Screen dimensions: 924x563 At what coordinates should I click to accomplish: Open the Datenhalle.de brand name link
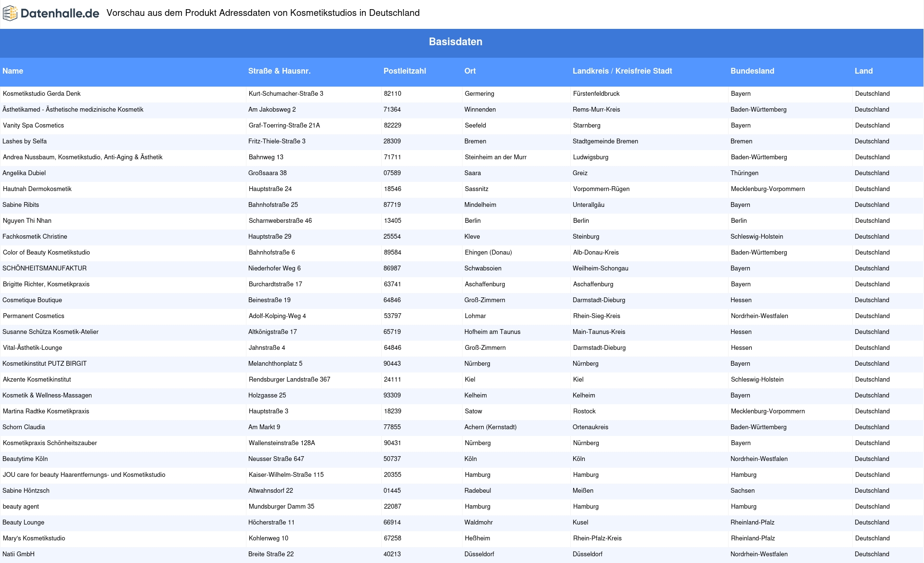coord(60,13)
